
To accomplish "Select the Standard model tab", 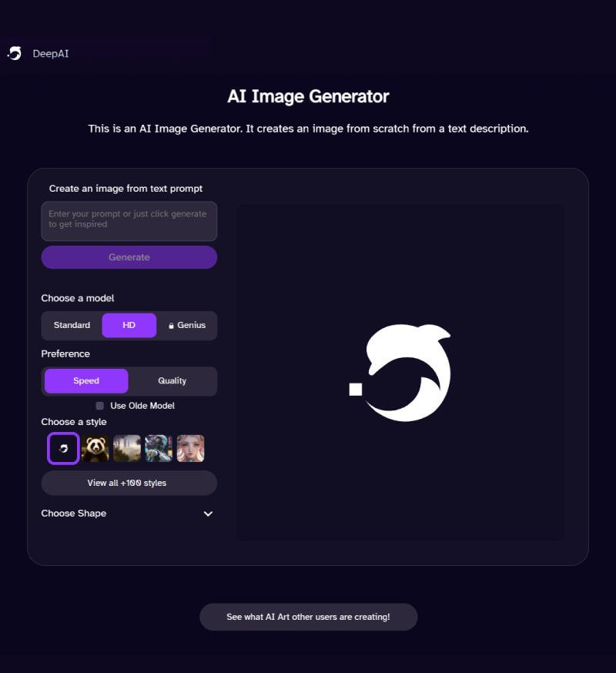I will pyautogui.click(x=72, y=326).
